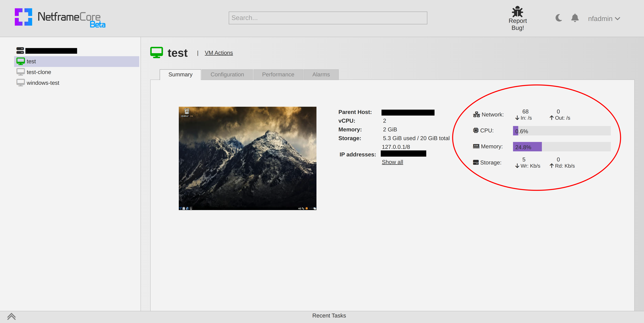Switch to the Summary tab
Image resolution: width=644 pixels, height=323 pixels.
[x=180, y=74]
